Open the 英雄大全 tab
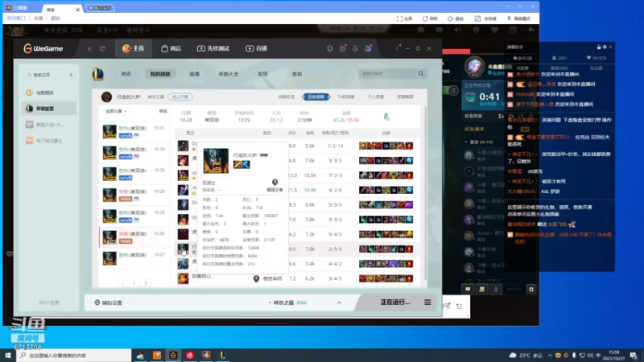Image resolution: width=644 pixels, height=362 pixels. [229, 74]
